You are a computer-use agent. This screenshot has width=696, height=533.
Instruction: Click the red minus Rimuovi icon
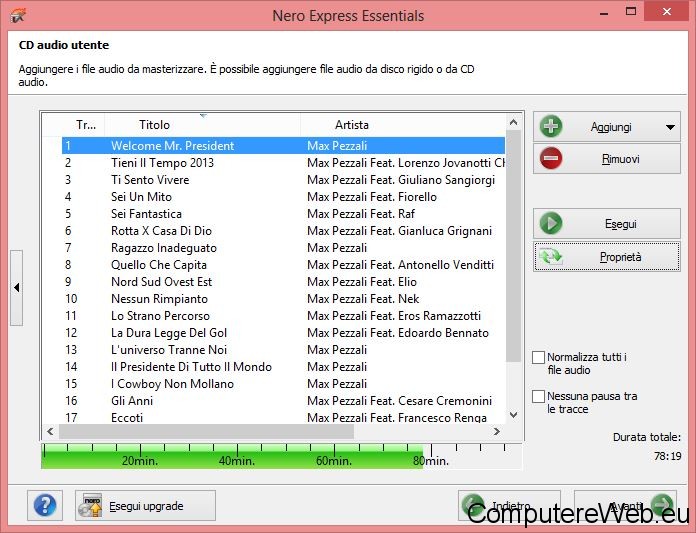click(x=551, y=158)
